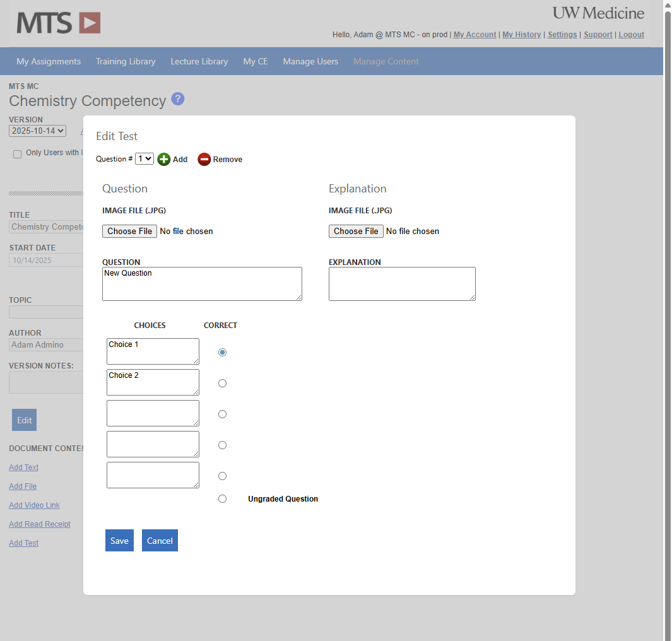Click the red Remove question icon

point(204,159)
